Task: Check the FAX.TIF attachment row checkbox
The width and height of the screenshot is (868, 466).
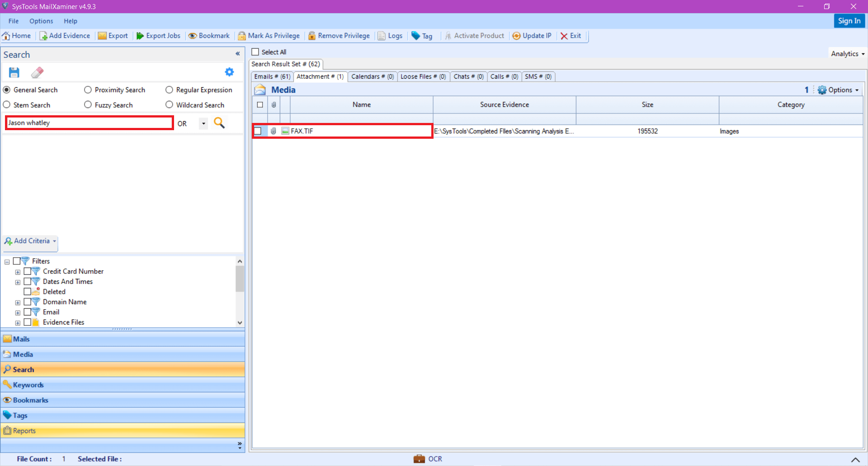Action: pos(258,131)
